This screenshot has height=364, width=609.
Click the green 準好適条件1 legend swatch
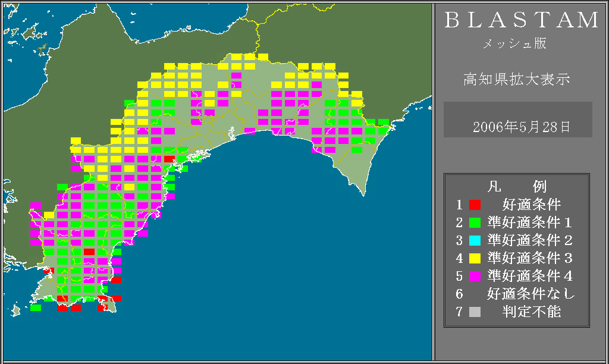[x=475, y=222]
